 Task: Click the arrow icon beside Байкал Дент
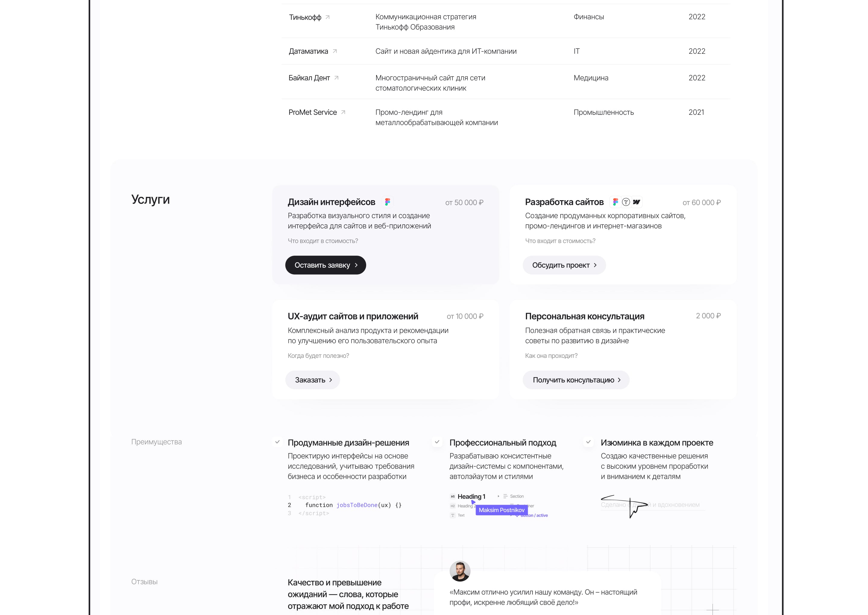coord(336,78)
